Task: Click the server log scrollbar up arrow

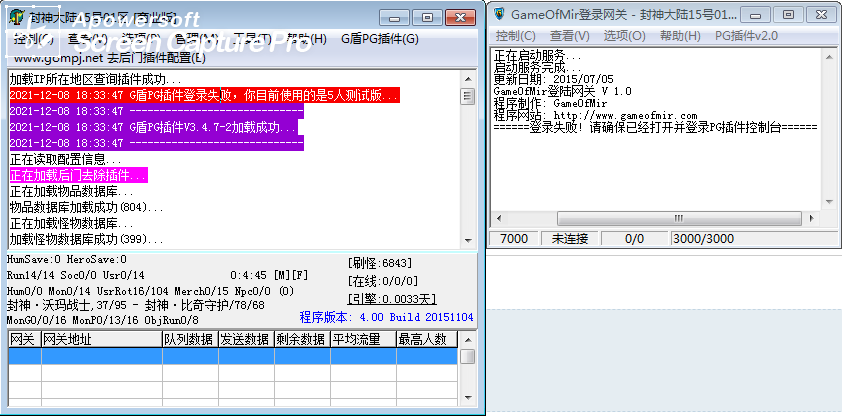Action: [x=468, y=79]
